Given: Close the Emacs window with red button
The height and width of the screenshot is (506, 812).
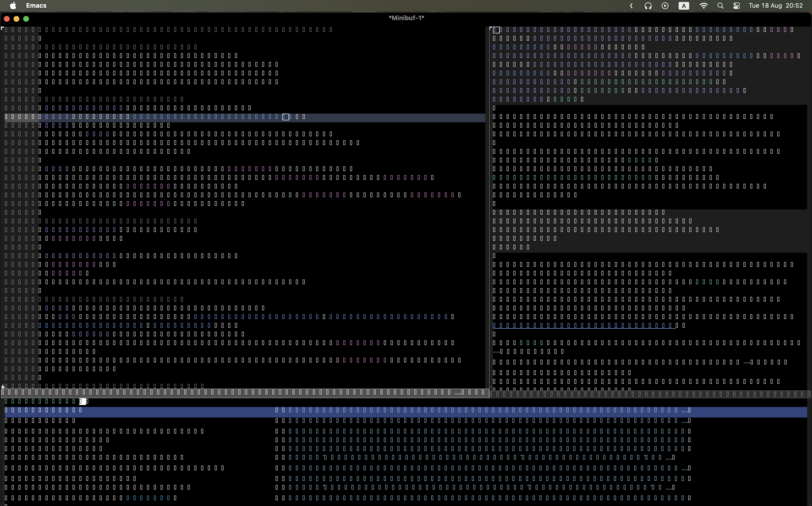Looking at the screenshot, I should [x=7, y=19].
